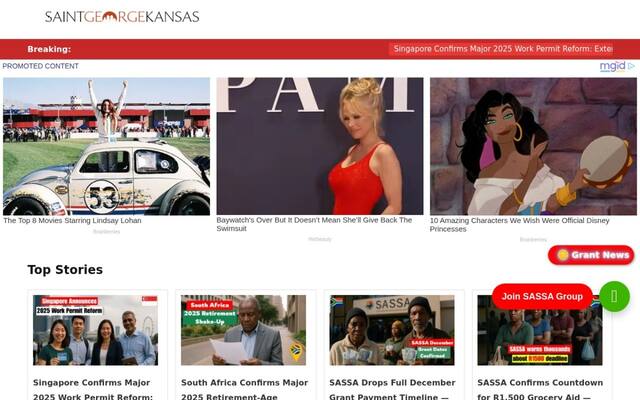Open the PAM red swimsuit ad image
The image size is (640, 400).
tap(320, 146)
